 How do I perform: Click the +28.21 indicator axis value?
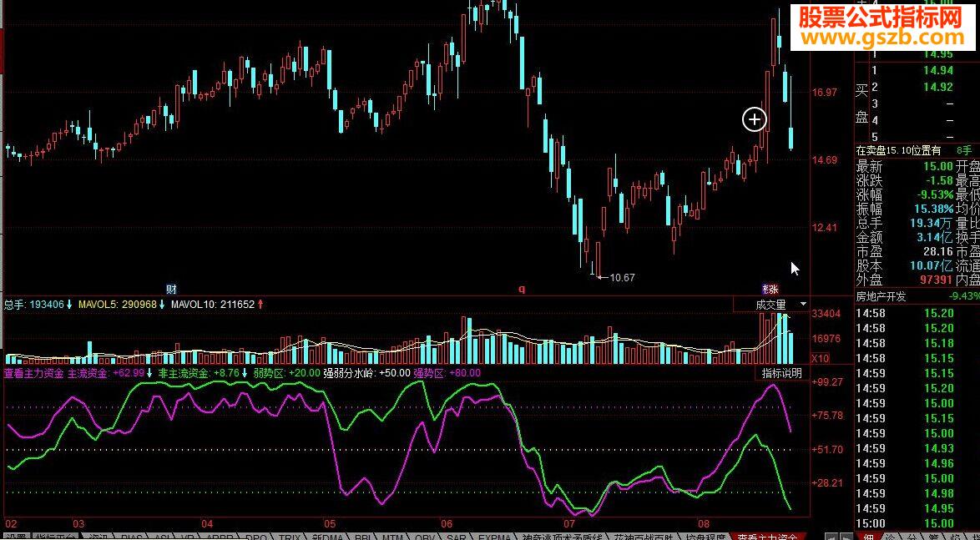[x=827, y=483]
